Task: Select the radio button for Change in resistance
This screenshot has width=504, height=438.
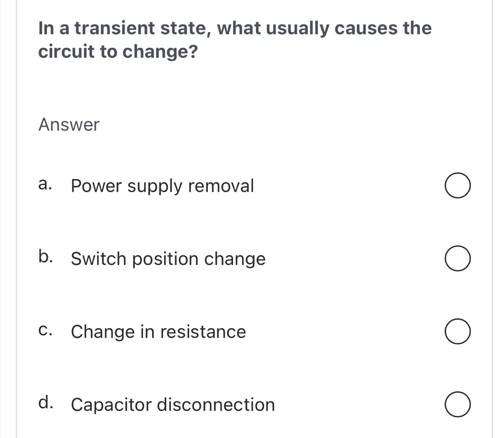Action: pos(457,331)
